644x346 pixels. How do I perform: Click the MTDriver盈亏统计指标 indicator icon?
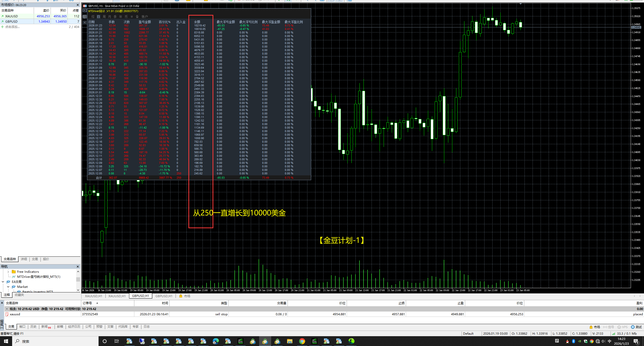coord(14,277)
